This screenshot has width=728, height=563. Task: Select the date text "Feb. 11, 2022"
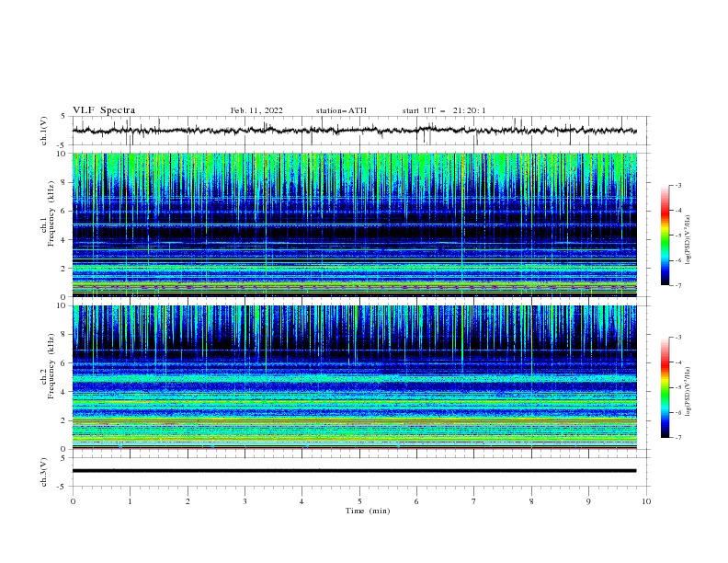click(256, 110)
